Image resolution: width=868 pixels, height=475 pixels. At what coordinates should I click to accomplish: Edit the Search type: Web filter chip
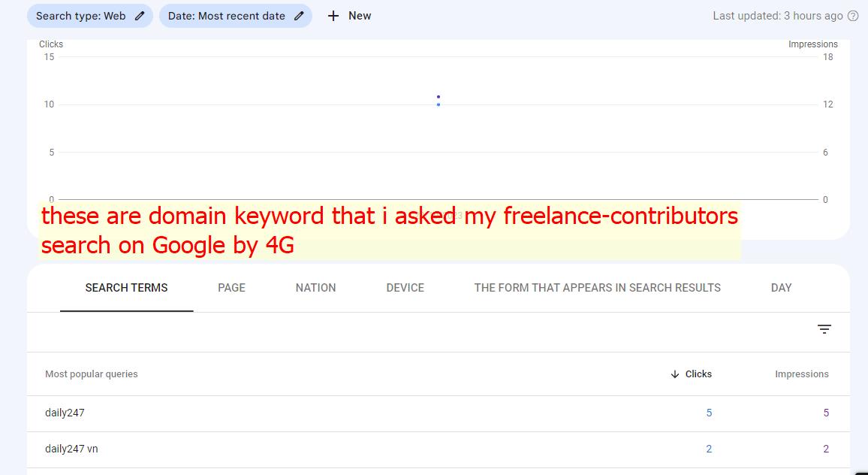point(89,16)
